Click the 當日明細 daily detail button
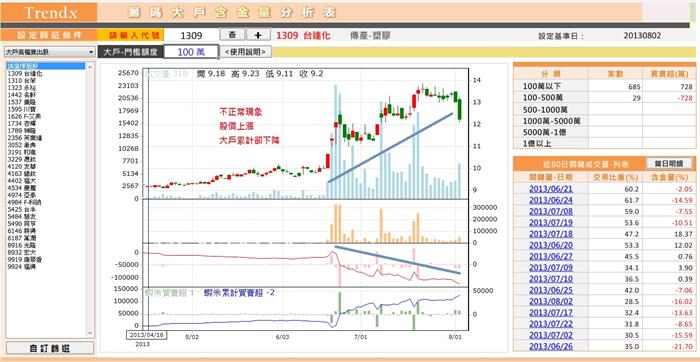The image size is (700, 362). 669,163
